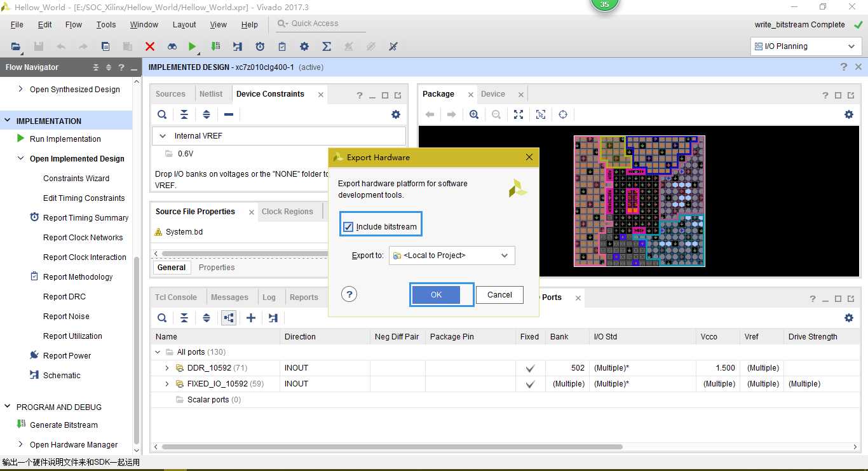Open the Layout menu
868x471 pixels.
tap(184, 24)
